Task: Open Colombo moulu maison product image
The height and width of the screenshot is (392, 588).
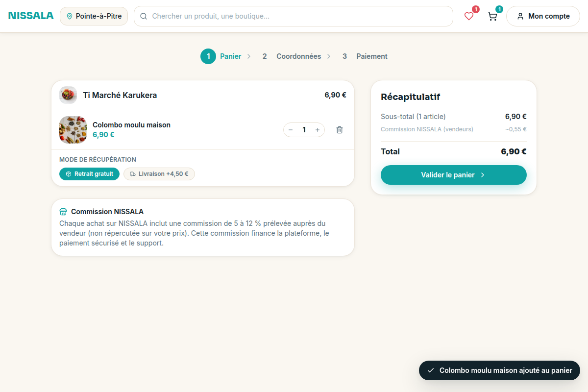Action: click(x=73, y=130)
